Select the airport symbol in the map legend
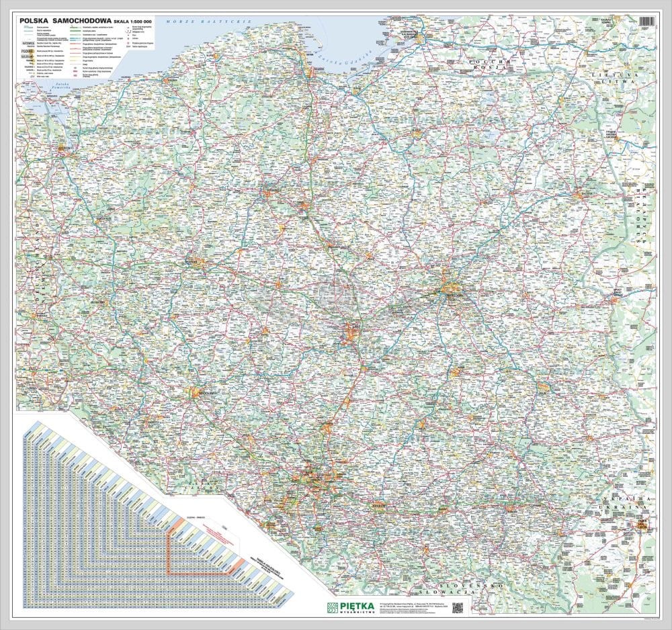 [x=128, y=38]
